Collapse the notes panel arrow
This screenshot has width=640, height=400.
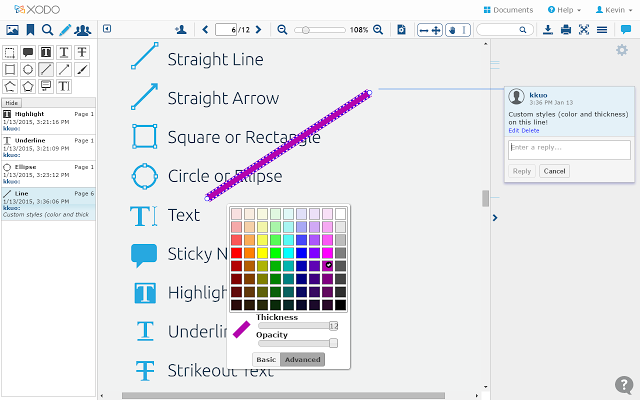coord(495,218)
